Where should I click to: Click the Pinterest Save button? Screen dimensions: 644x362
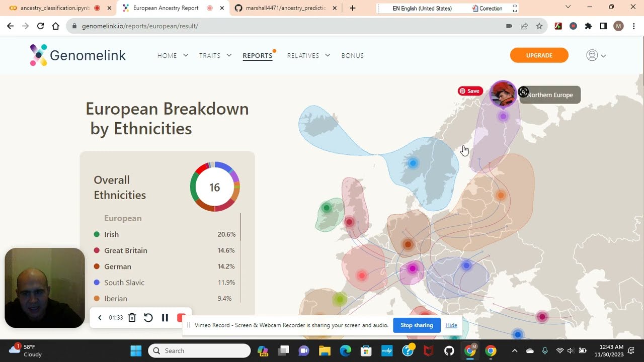tap(470, 91)
